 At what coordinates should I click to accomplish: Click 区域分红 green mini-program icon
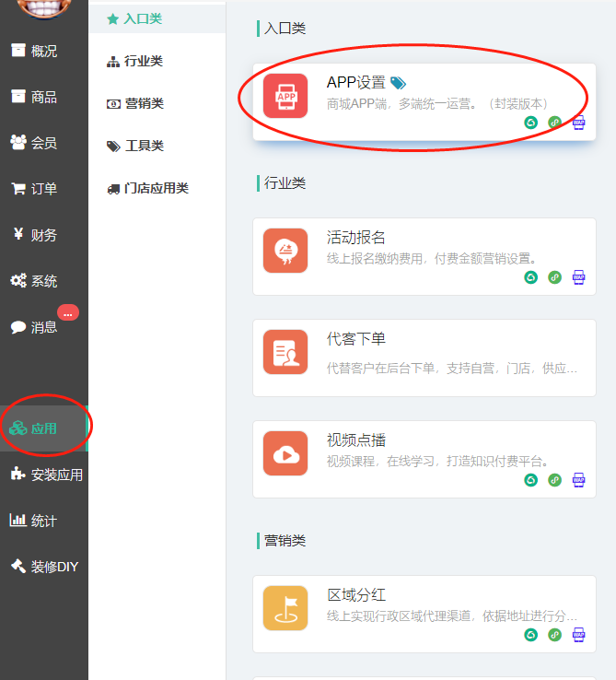(531, 635)
